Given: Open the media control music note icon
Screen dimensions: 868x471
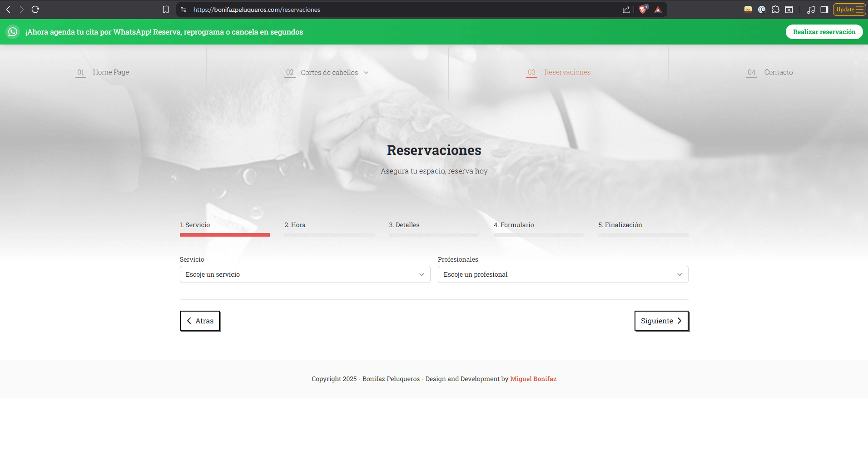Looking at the screenshot, I should pyautogui.click(x=811, y=10).
